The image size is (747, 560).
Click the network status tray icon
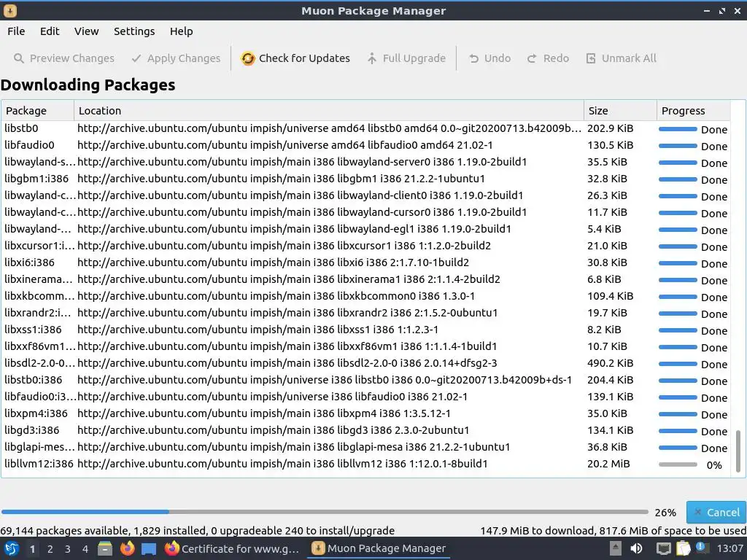[x=663, y=549]
